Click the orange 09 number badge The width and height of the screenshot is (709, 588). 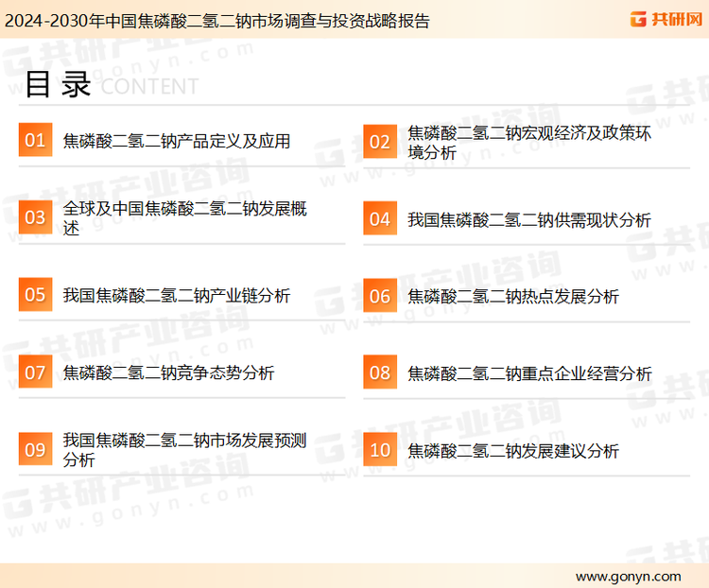point(35,449)
